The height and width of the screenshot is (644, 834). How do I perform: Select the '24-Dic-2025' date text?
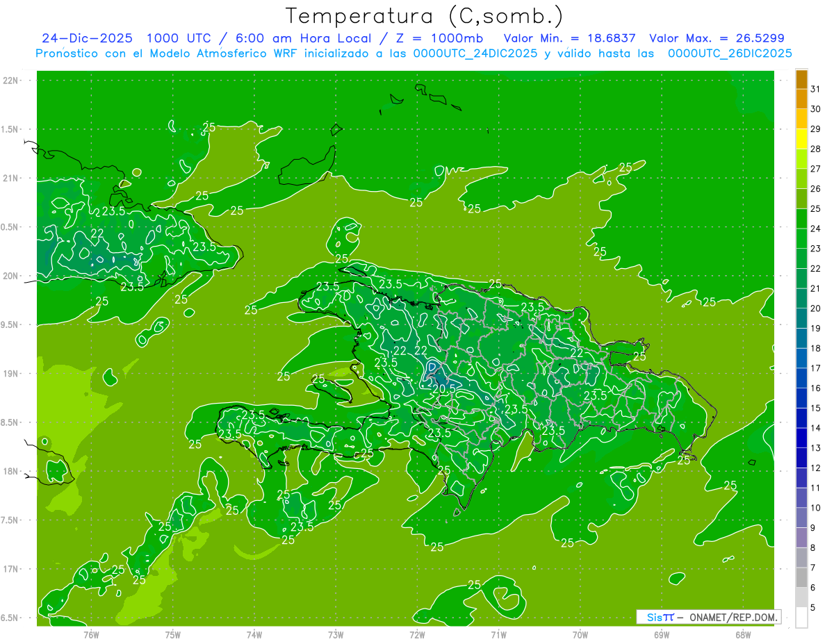[87, 38]
